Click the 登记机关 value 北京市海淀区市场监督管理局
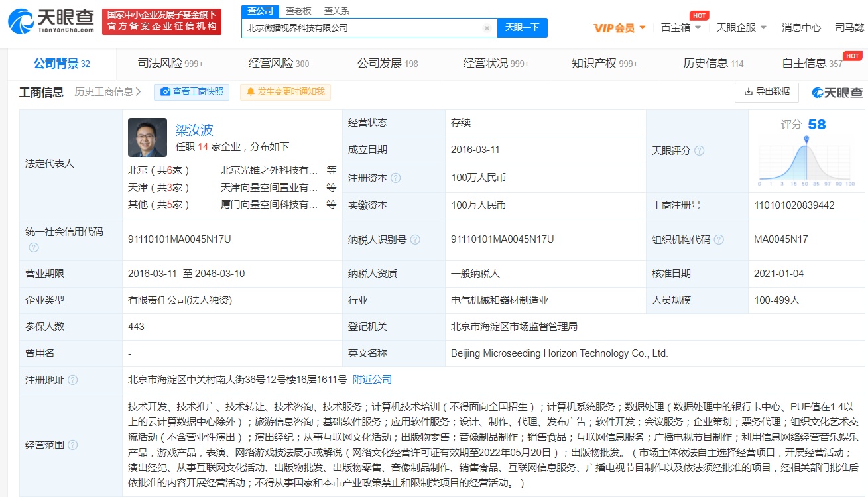Viewport: 868px width, 497px height. click(x=514, y=327)
